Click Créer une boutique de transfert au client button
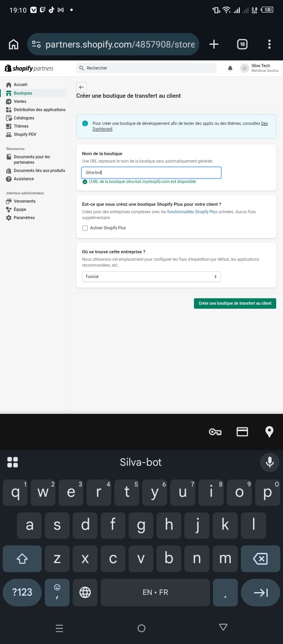 (235, 303)
